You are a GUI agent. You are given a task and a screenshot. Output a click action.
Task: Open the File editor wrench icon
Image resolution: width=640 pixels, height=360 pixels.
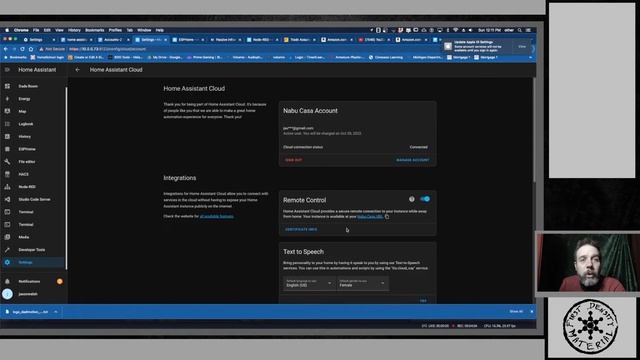click(7, 162)
